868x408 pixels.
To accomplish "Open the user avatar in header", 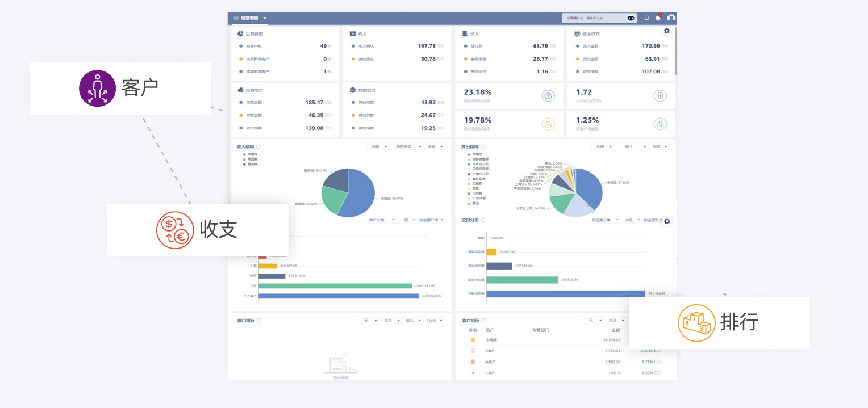I will pos(671,18).
